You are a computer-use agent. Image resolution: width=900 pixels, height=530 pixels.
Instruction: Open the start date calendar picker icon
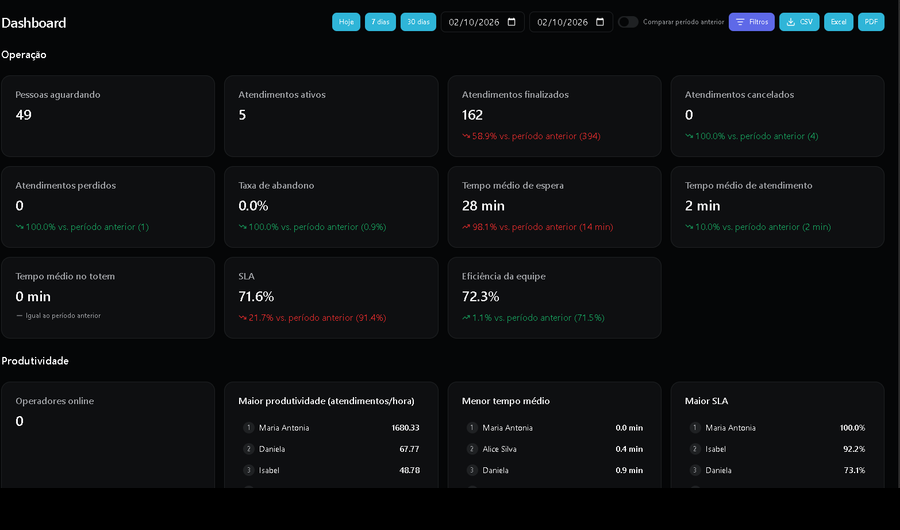pos(512,22)
